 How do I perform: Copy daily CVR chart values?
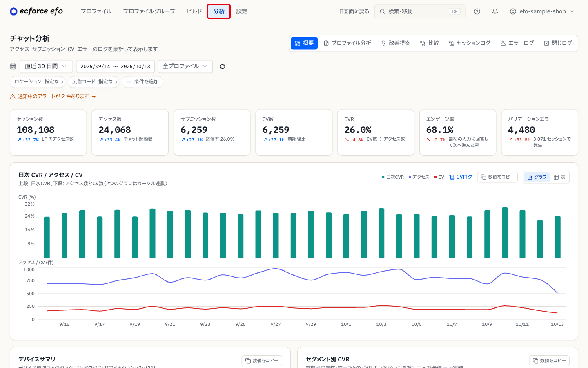pos(497,177)
